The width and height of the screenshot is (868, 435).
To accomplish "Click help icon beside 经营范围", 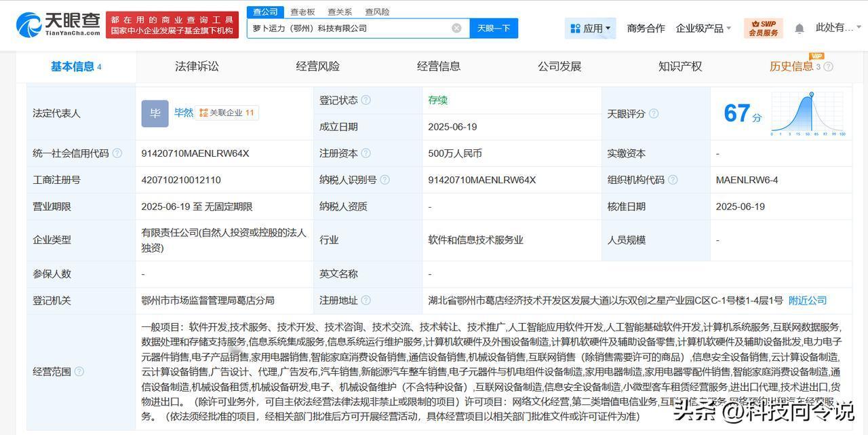I will tap(79, 371).
